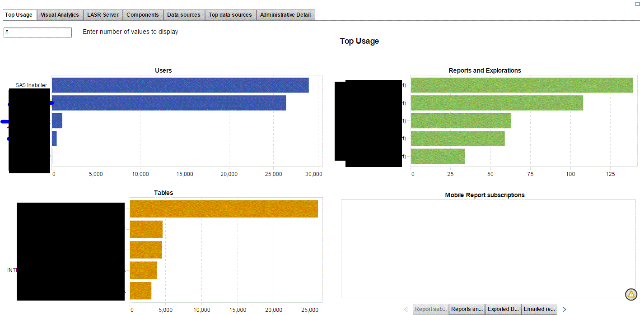
Task: Click the shortest green bar in Reports and Explorations
Action: tap(438, 156)
